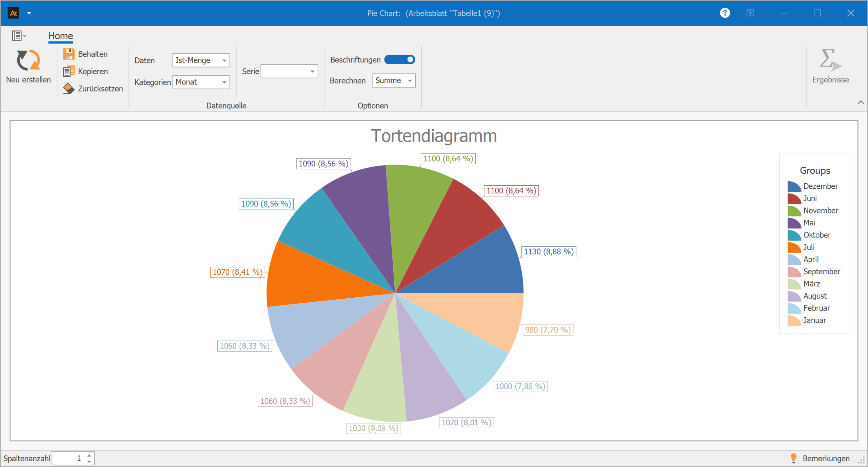Click the Neu erstellen refresh icon

(28, 60)
